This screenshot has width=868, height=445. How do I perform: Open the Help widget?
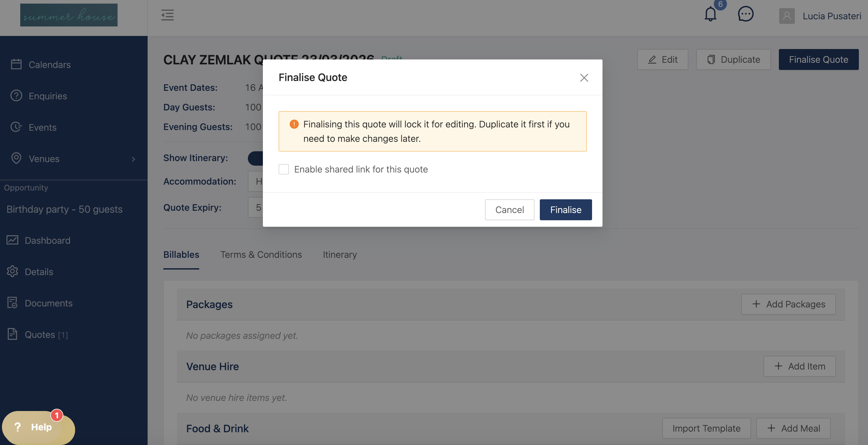38,427
